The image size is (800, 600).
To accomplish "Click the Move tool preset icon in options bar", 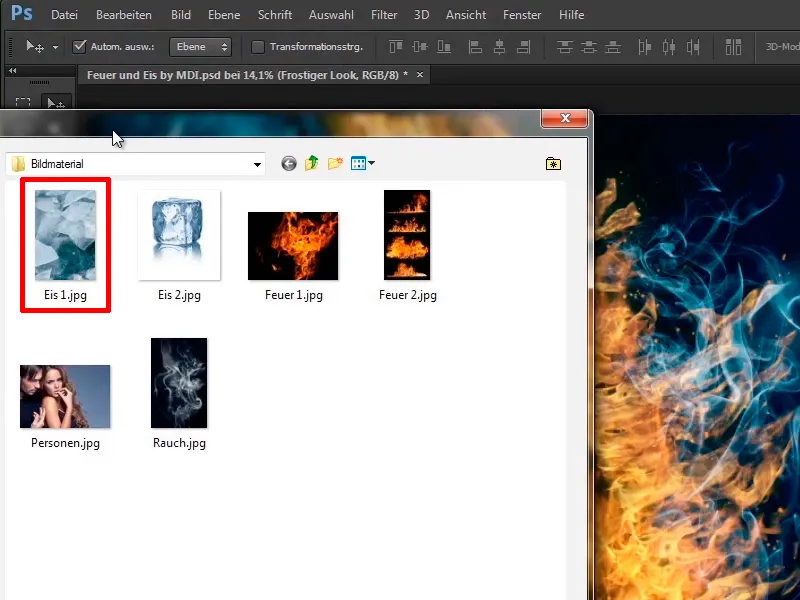I will pyautogui.click(x=35, y=47).
